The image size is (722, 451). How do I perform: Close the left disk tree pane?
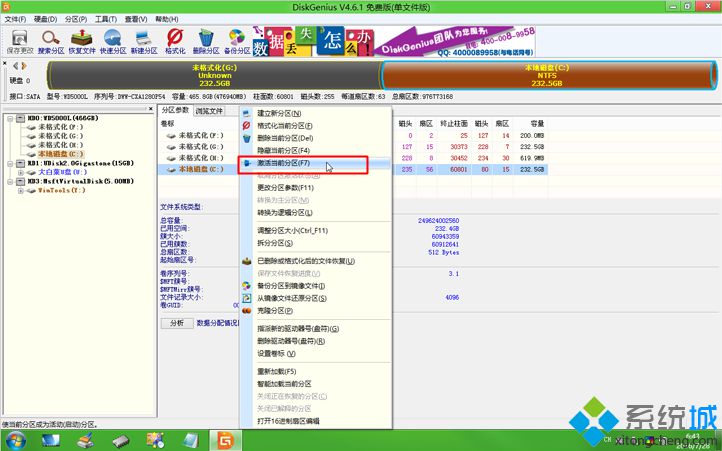[x=150, y=109]
